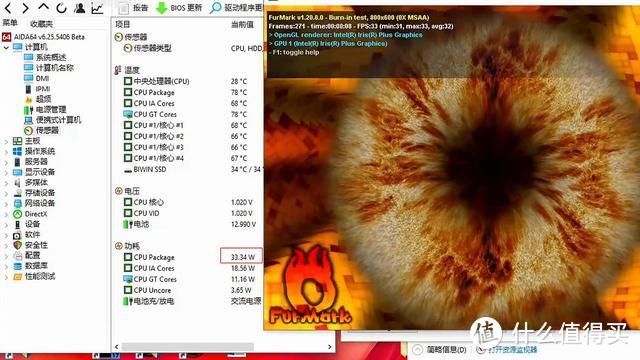Click the 项目 column header
Viewport: 640px width, 360px height.
point(122,24)
